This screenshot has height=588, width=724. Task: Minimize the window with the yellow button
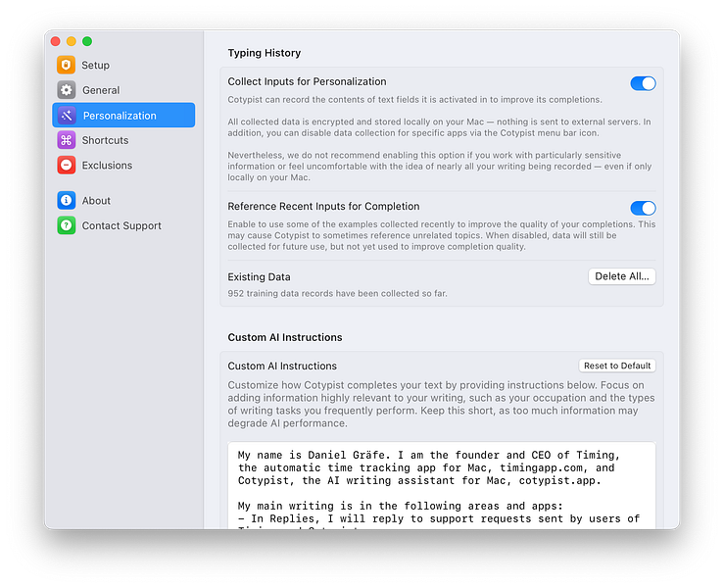[x=72, y=41]
